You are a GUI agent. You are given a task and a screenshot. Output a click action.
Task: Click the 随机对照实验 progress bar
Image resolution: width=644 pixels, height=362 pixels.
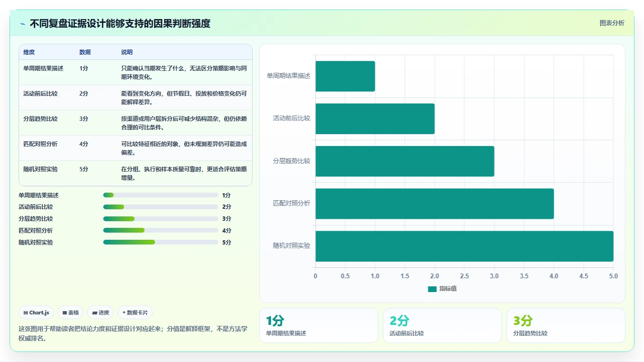[161, 242]
